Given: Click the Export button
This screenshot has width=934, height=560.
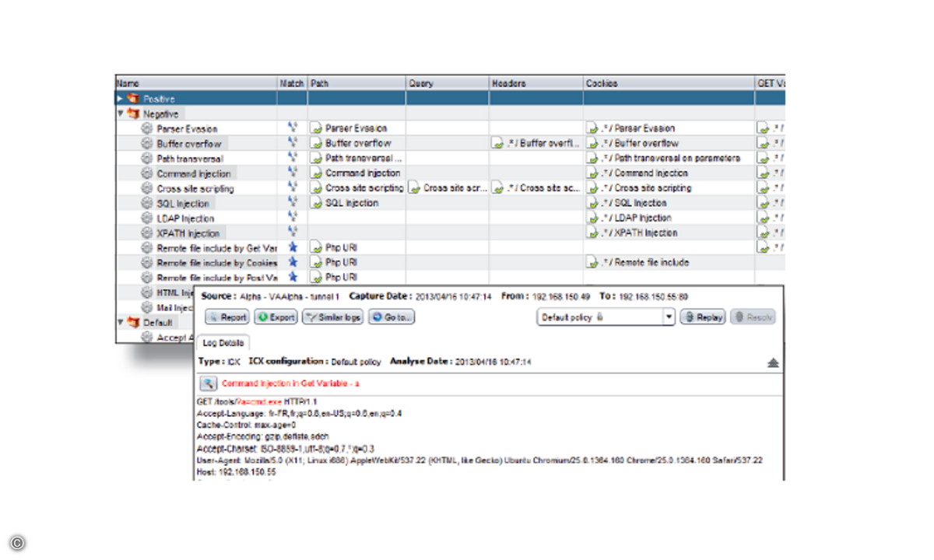Looking at the screenshot, I should pyautogui.click(x=276, y=317).
